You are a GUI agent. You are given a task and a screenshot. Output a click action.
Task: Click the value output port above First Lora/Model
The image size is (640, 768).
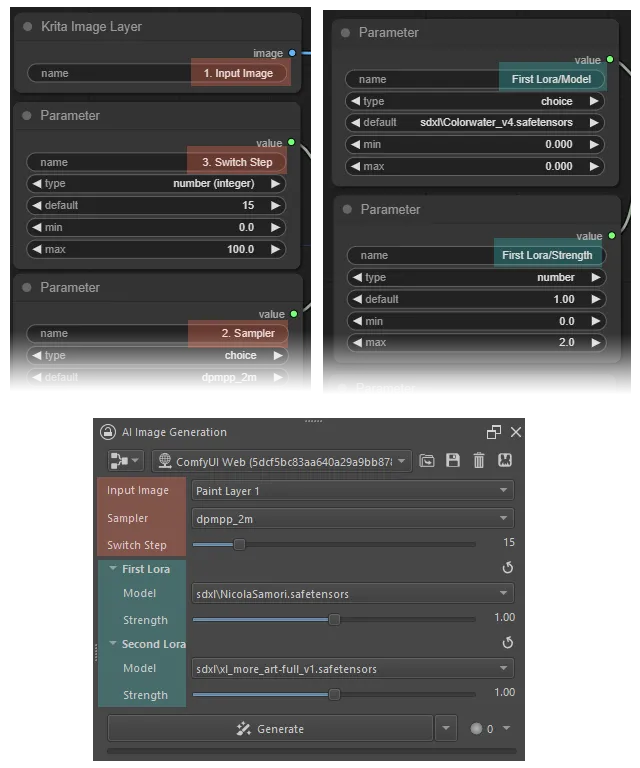[610, 59]
